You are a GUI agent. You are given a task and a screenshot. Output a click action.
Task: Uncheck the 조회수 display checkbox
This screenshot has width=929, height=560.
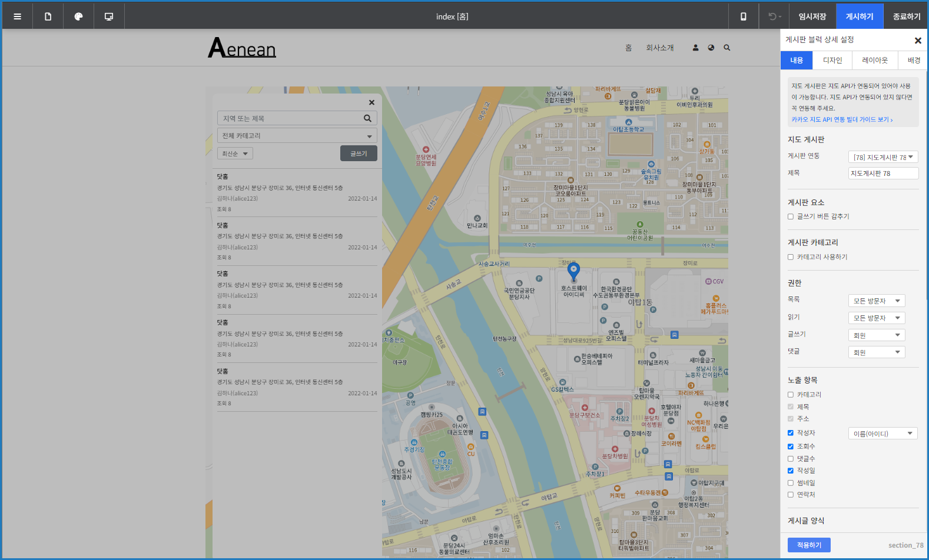point(791,446)
